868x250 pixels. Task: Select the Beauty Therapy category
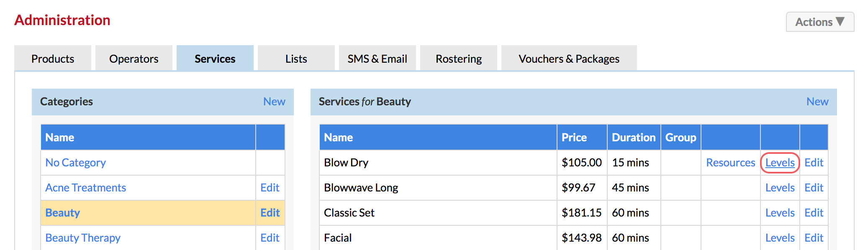[83, 238]
